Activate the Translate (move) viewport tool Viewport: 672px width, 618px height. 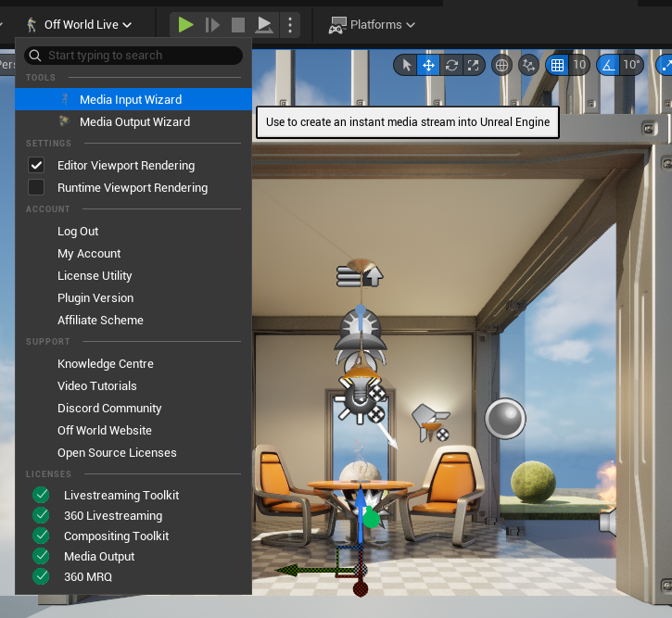point(428,65)
